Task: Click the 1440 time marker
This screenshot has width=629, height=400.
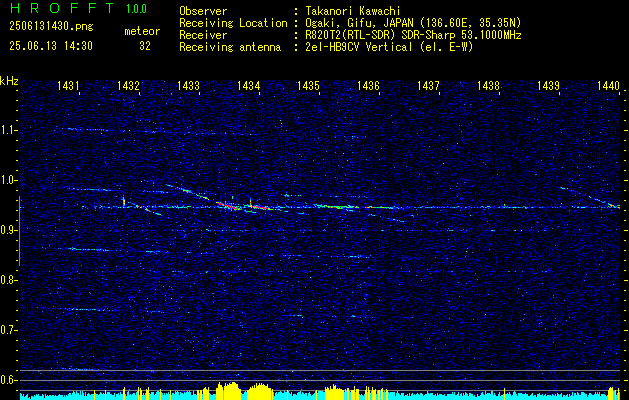Action: pyautogui.click(x=608, y=85)
